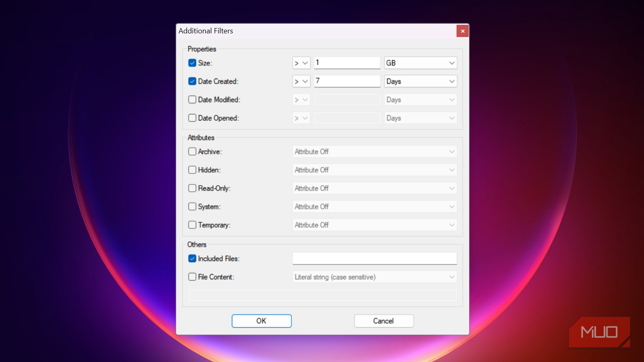The height and width of the screenshot is (362, 644).
Task: Open the Size comparison operator dropdown
Action: click(301, 63)
